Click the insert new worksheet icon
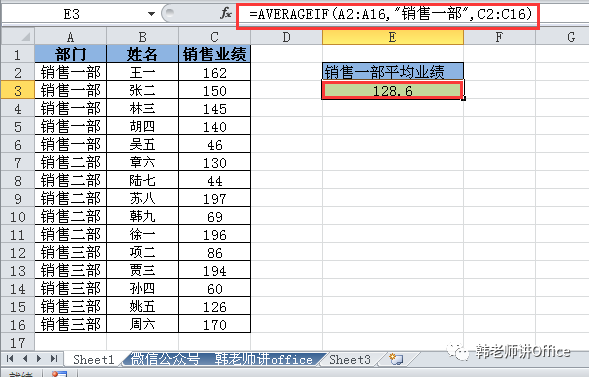Screen dimensions: 589x377 396,359
